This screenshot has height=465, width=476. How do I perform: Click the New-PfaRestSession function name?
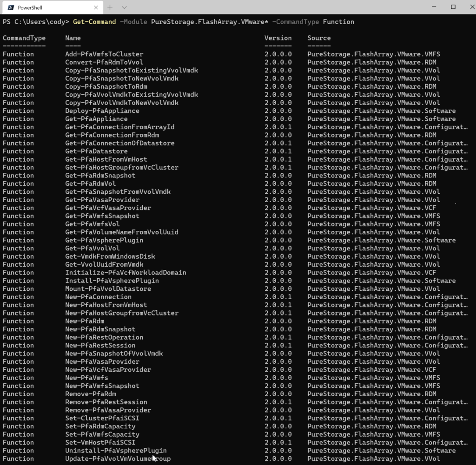tap(100, 345)
